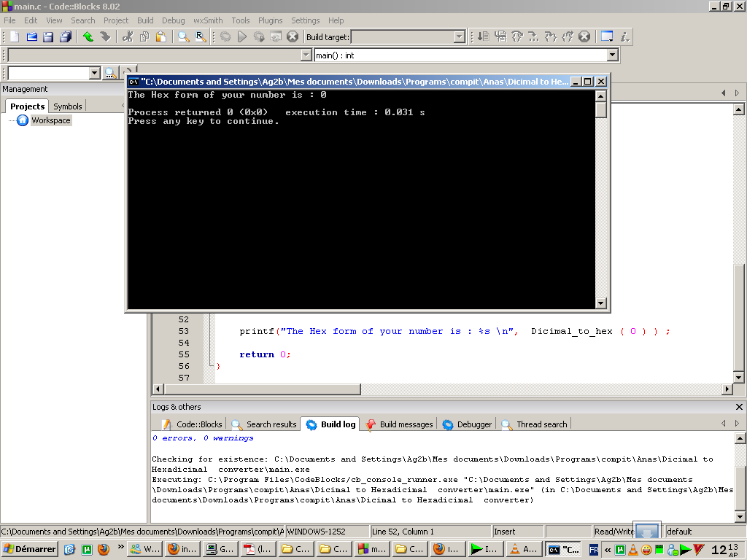This screenshot has width=747, height=560.
Task: Switch to the Symbols tab
Action: (67, 106)
